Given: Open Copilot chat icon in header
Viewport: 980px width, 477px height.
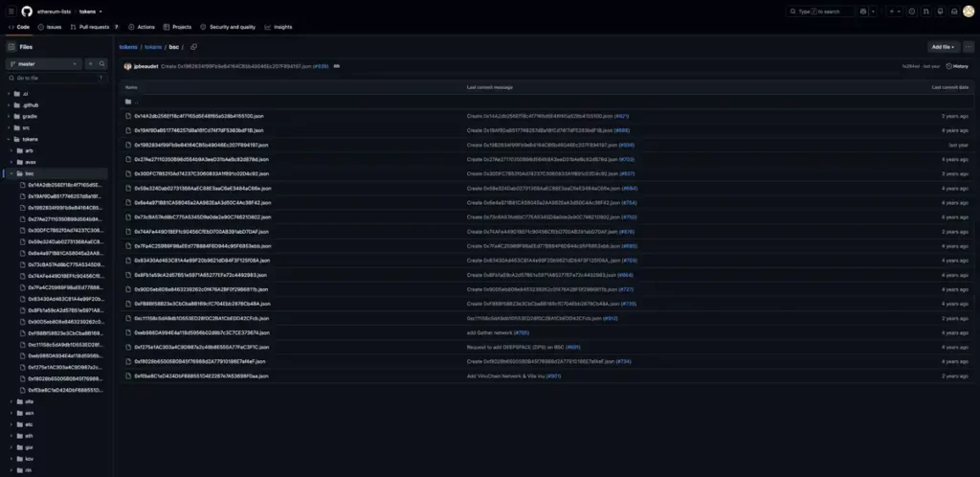Looking at the screenshot, I should click(x=863, y=11).
